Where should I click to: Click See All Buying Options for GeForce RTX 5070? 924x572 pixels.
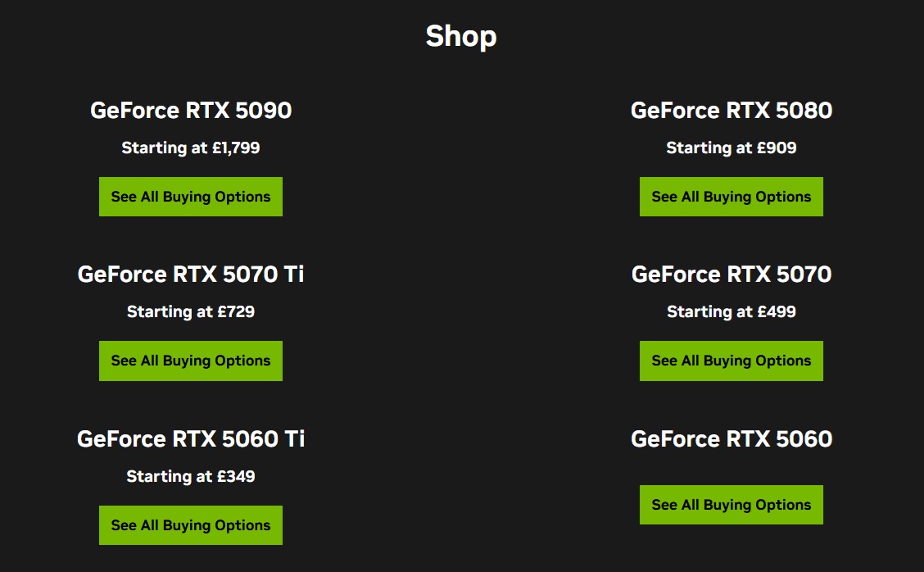point(731,361)
